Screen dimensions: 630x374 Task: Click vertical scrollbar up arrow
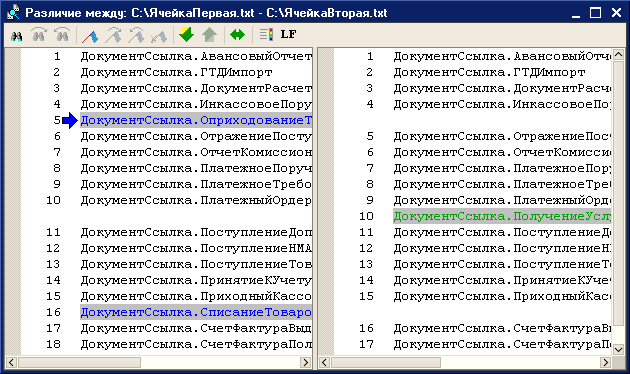(x=619, y=54)
